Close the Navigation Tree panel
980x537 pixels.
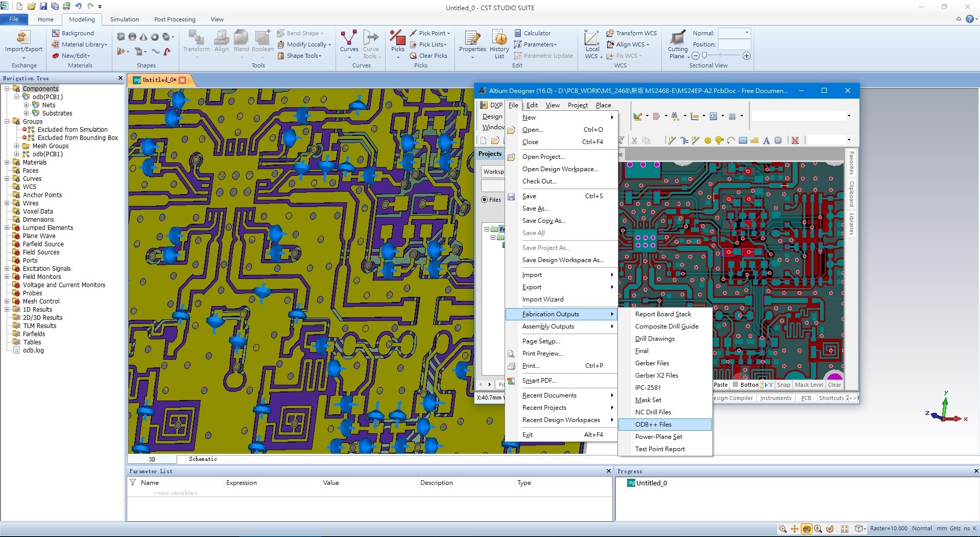point(121,78)
